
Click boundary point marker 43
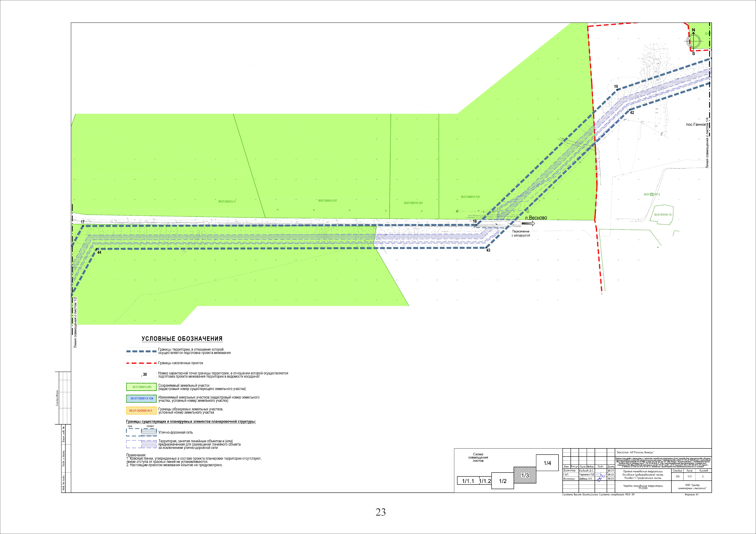pos(486,248)
